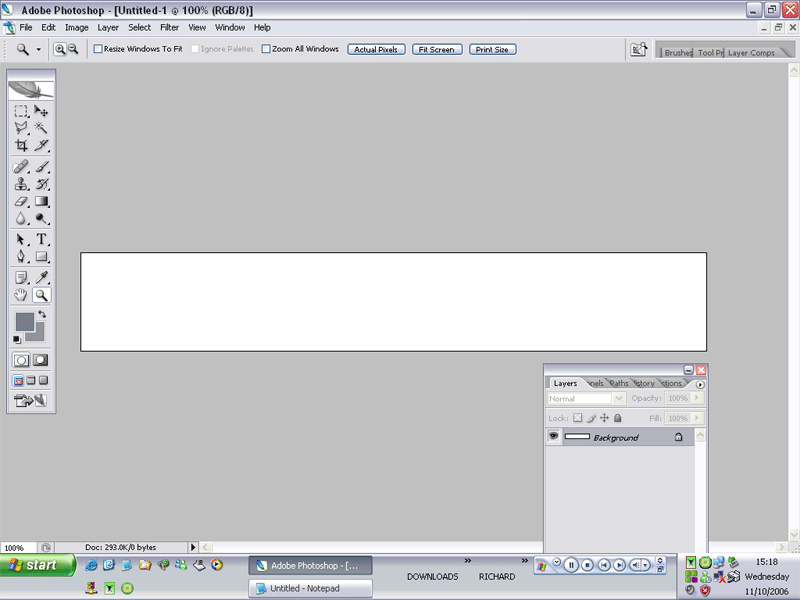Screen dimensions: 800x600
Task: Expand the DOWNLOADS toolbar chevron
Action: [467, 560]
